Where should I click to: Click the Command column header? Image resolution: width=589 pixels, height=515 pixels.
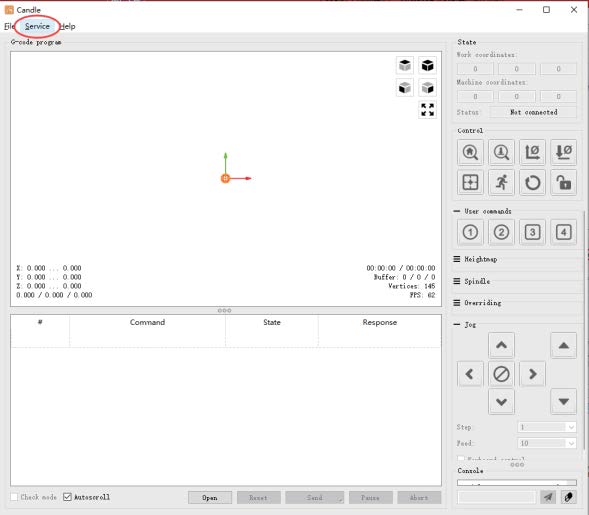click(147, 322)
